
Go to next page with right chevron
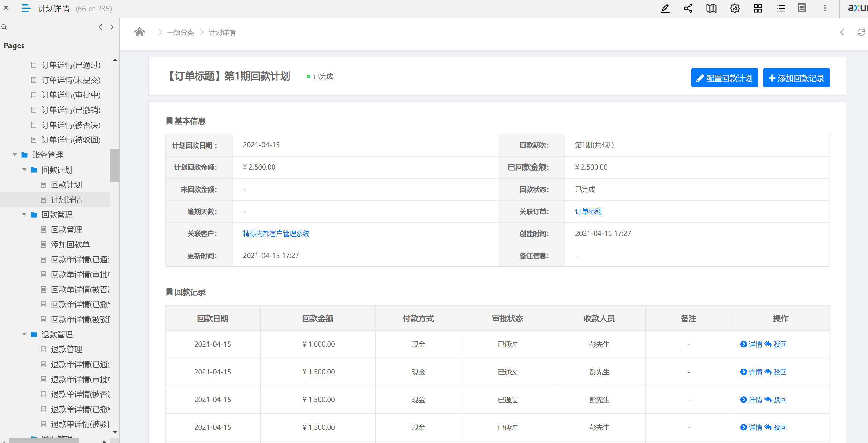112,27
